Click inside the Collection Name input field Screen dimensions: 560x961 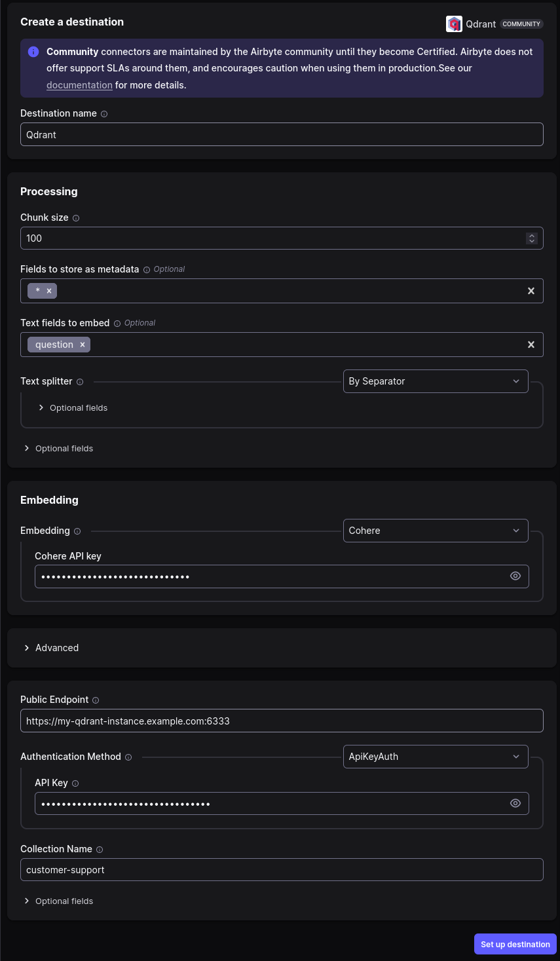(x=282, y=869)
